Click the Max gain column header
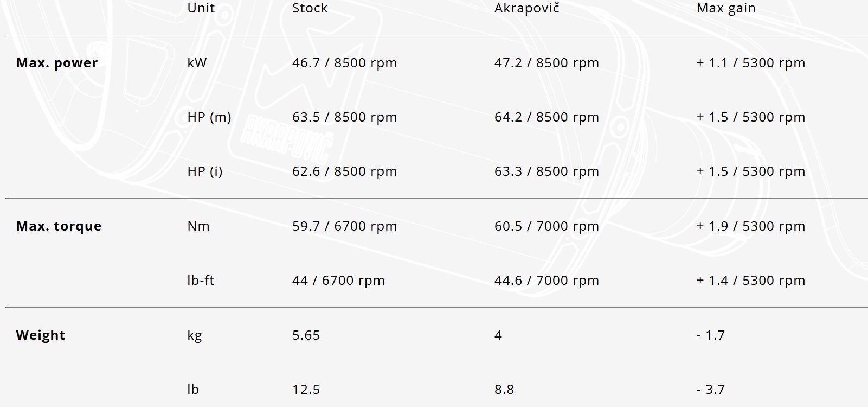This screenshot has height=407, width=868. click(x=726, y=8)
